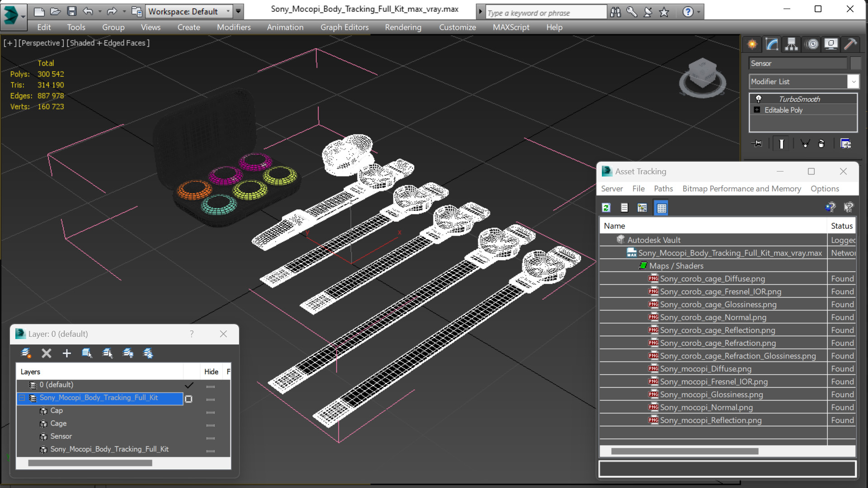Toggle TurboSmooth modifier lightbulb

(x=759, y=99)
